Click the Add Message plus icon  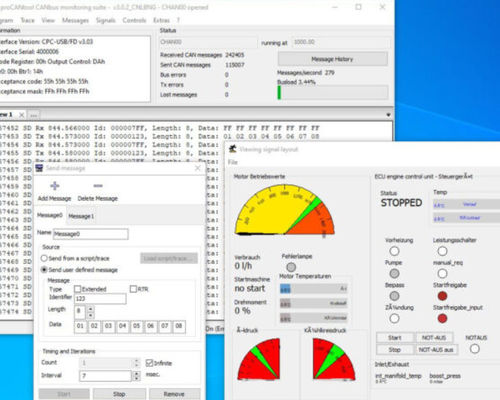pyautogui.click(x=55, y=186)
